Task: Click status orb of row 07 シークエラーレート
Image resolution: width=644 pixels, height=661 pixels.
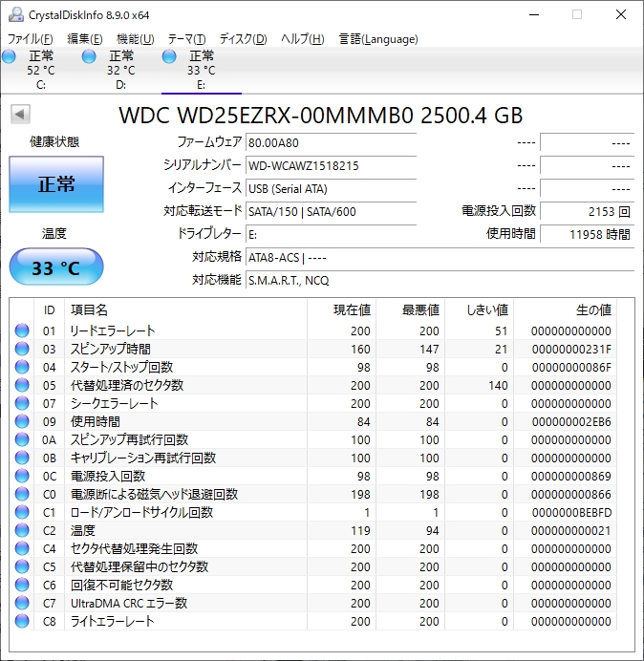Action: click(22, 403)
